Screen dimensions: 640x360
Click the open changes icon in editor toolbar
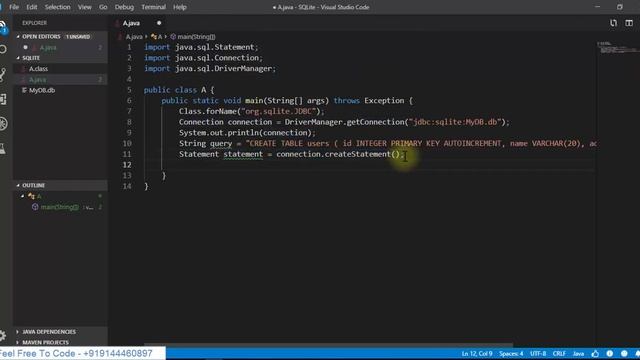(613, 23)
